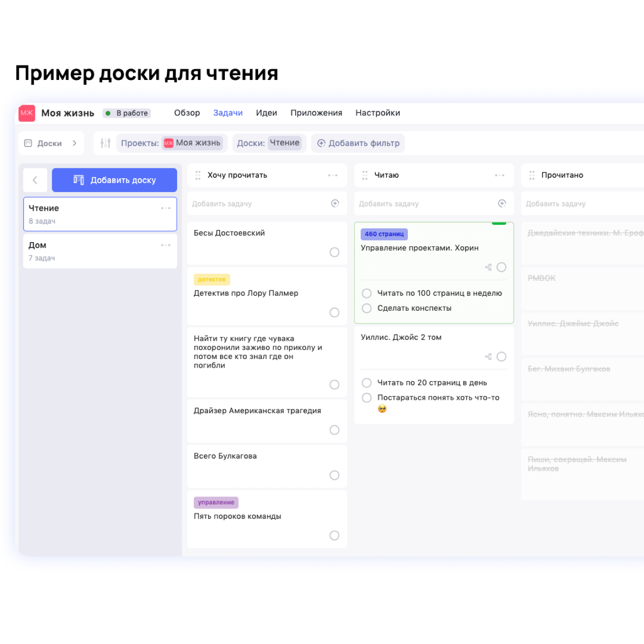Open completed card РМВОК
This screenshot has height=644, width=644.
click(x=583, y=289)
